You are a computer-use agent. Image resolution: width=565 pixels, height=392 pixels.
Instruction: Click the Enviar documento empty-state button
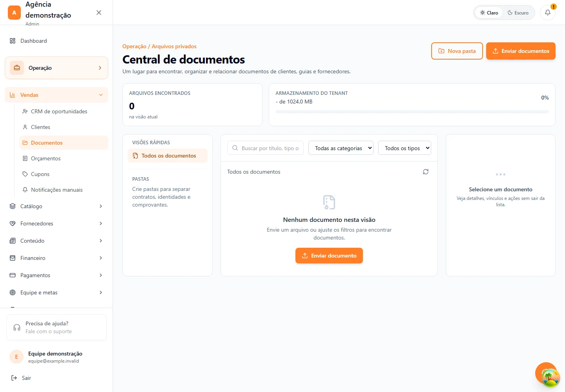pos(329,256)
